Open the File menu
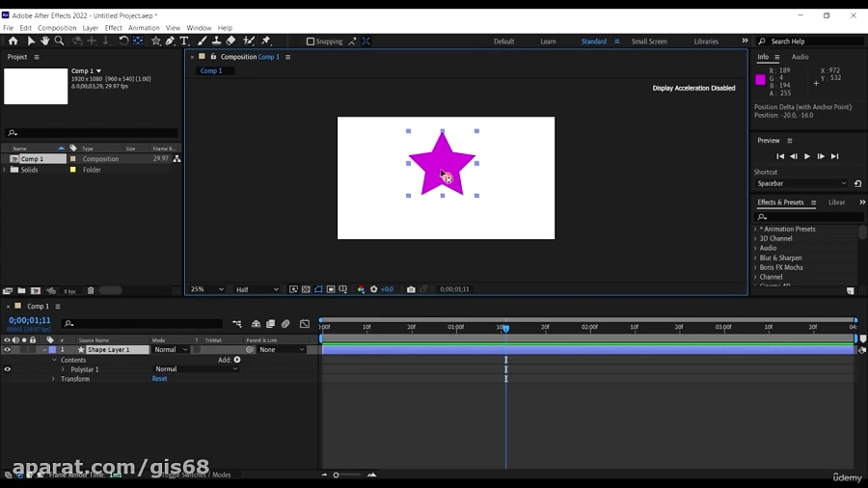868x488 pixels. click(x=9, y=28)
